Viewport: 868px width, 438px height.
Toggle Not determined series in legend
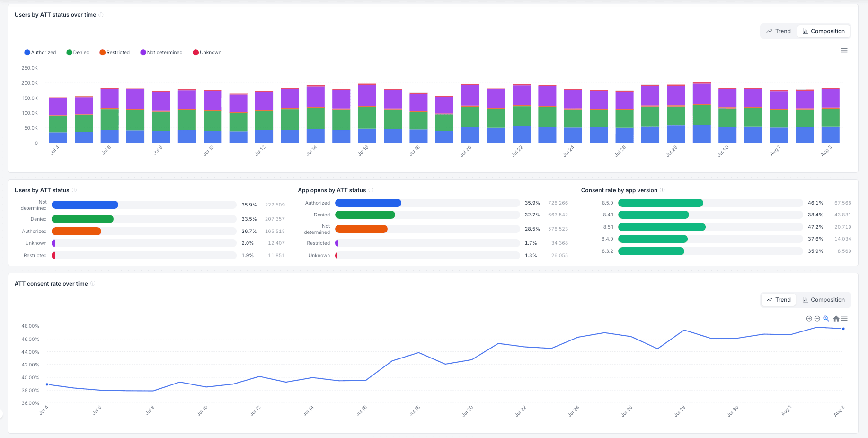(161, 53)
